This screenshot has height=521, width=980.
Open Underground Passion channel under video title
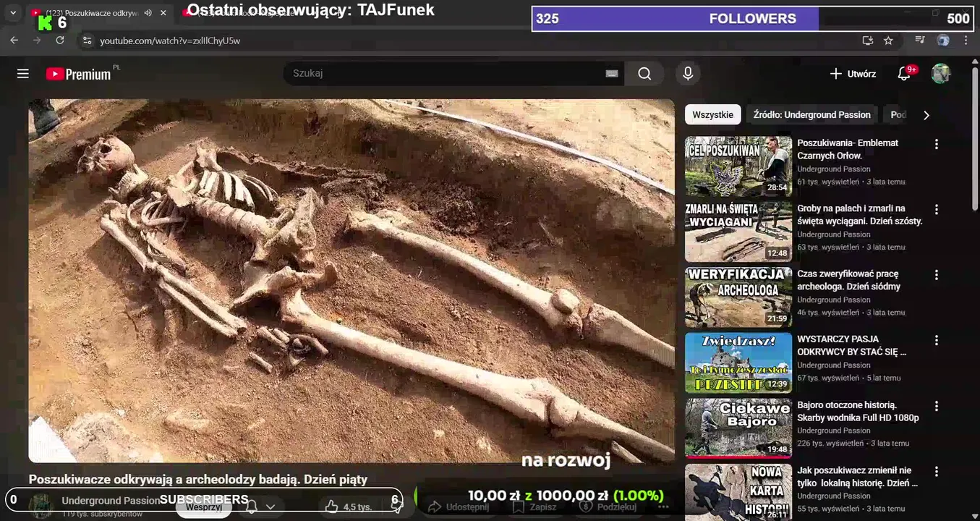(111, 500)
